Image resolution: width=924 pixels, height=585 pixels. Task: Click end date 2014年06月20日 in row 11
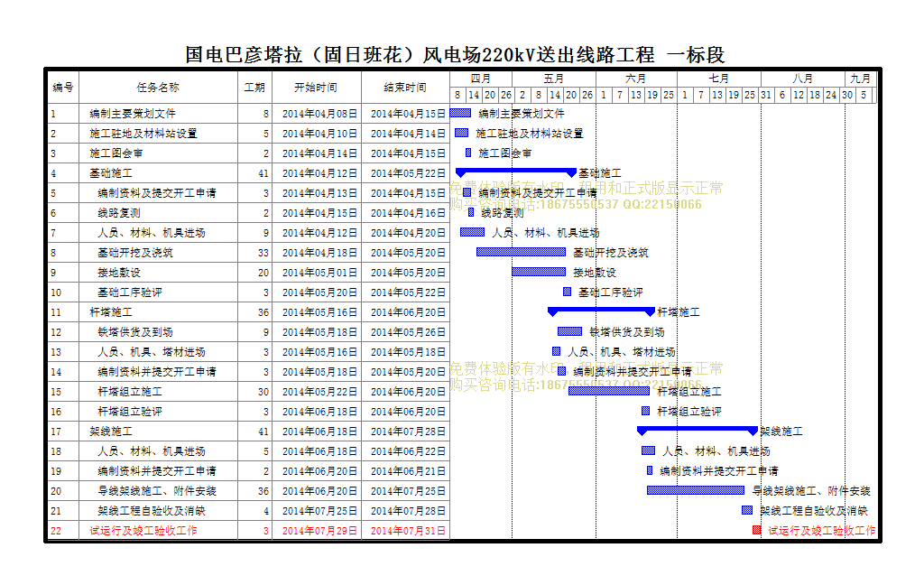pos(408,312)
